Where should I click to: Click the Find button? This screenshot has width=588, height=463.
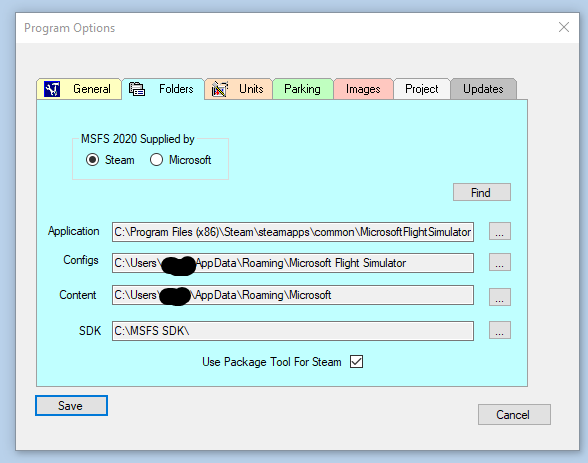482,192
